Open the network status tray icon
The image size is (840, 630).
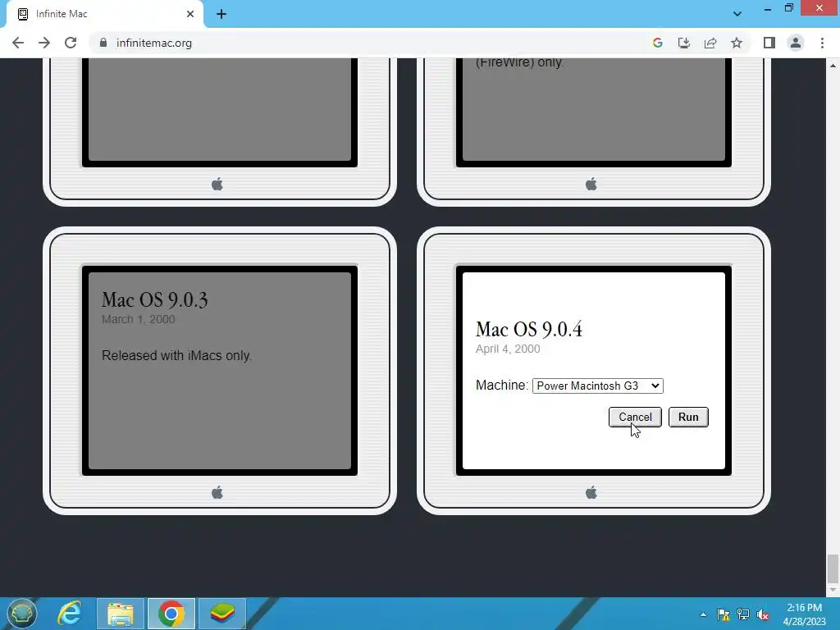[743, 614]
